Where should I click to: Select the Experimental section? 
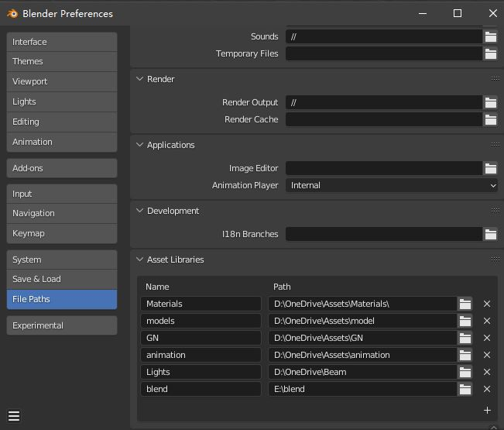62,325
